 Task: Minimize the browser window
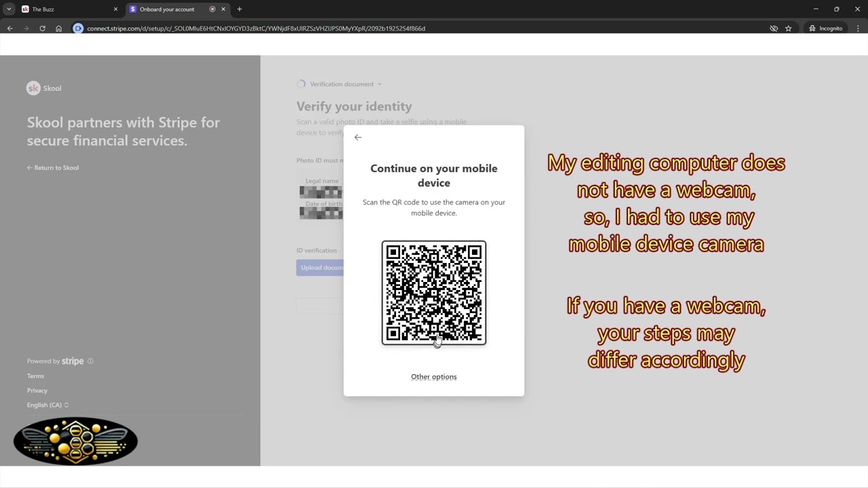coord(816,9)
